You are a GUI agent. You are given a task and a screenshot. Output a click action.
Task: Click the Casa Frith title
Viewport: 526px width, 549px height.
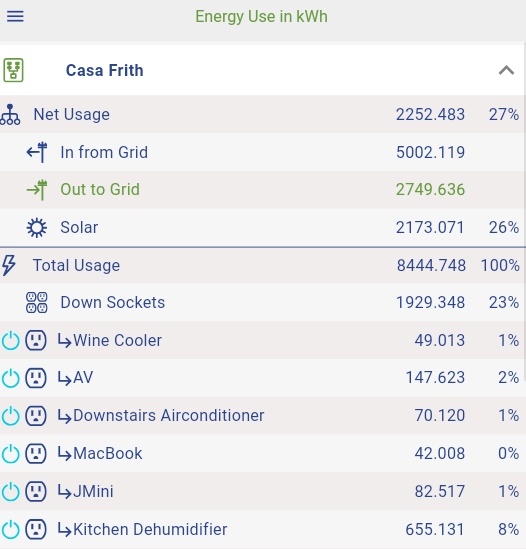pyautogui.click(x=105, y=70)
